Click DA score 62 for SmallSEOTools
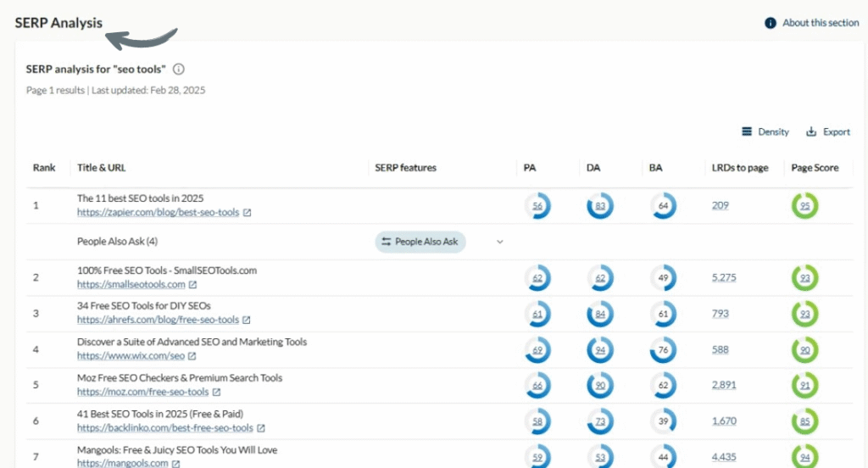Image resolution: width=868 pixels, height=468 pixels. pos(600,278)
